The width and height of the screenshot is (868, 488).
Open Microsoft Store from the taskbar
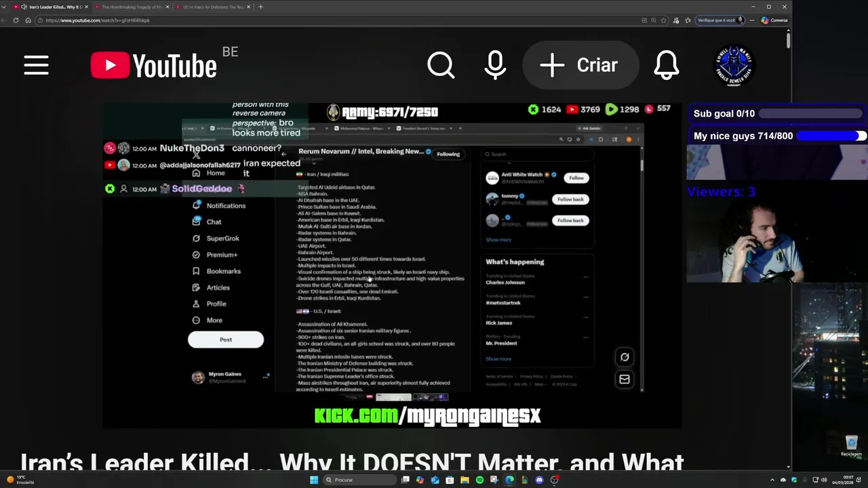450,480
